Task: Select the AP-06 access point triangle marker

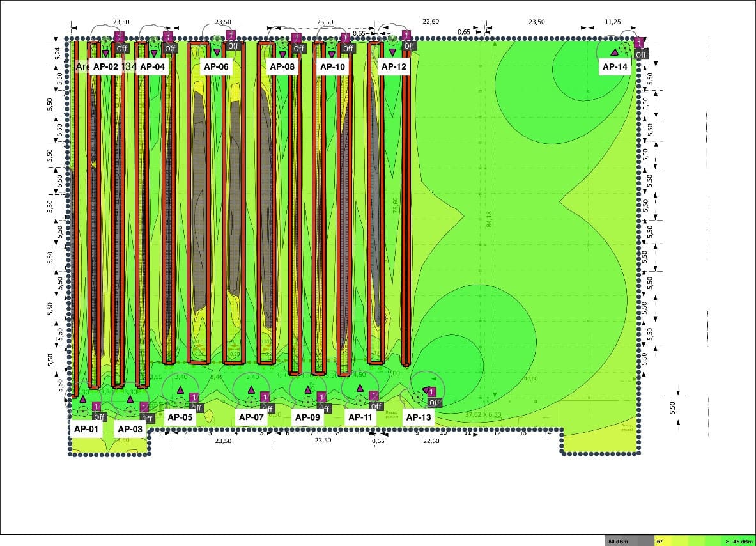Action: click(x=217, y=51)
